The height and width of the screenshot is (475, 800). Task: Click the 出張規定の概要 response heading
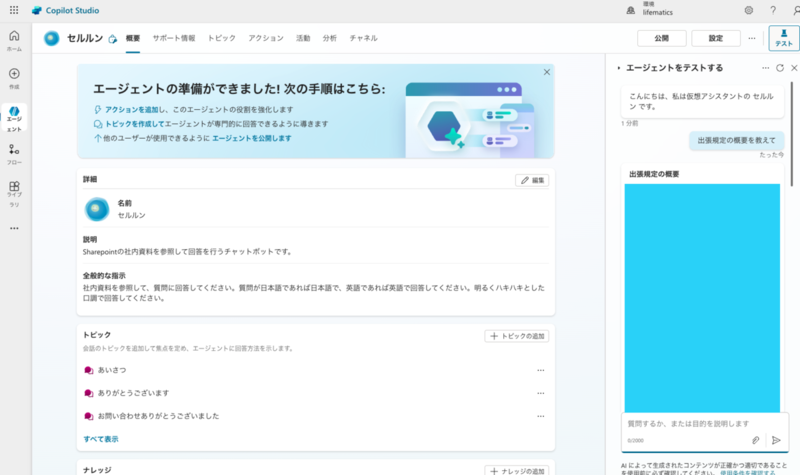point(654,174)
